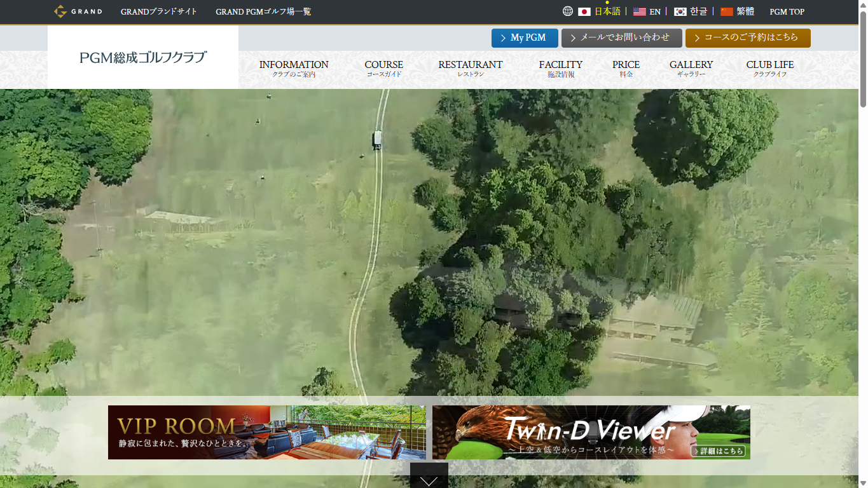Click the My PGM button

[525, 38]
